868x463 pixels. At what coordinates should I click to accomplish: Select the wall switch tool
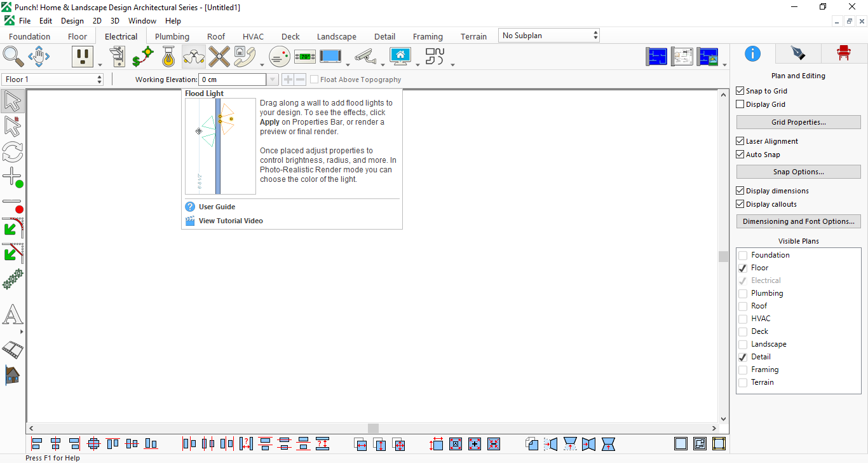tap(118, 57)
